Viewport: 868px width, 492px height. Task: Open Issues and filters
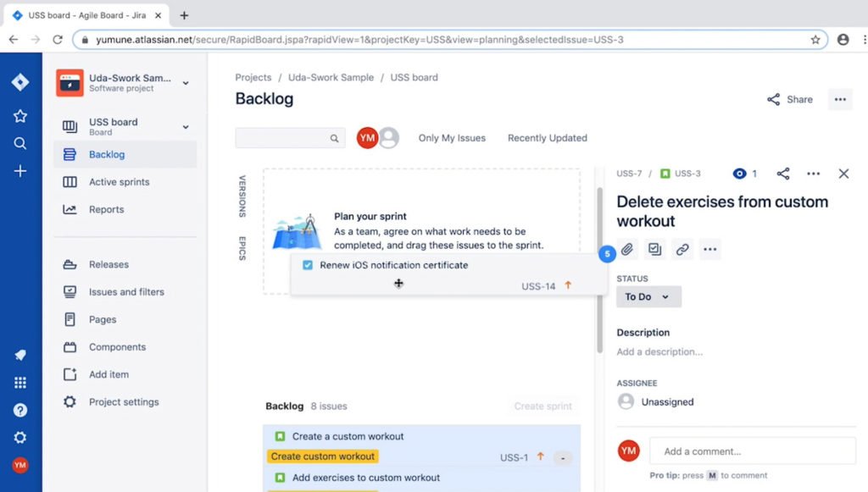[x=125, y=292]
